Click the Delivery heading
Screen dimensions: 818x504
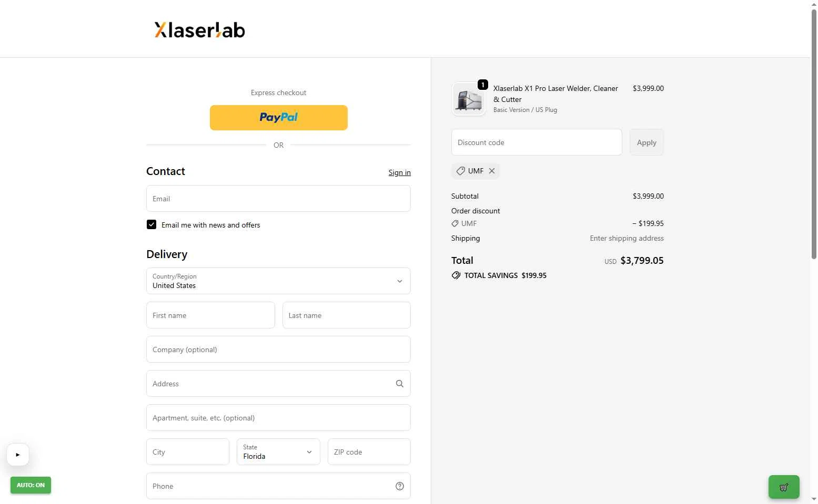coord(167,254)
